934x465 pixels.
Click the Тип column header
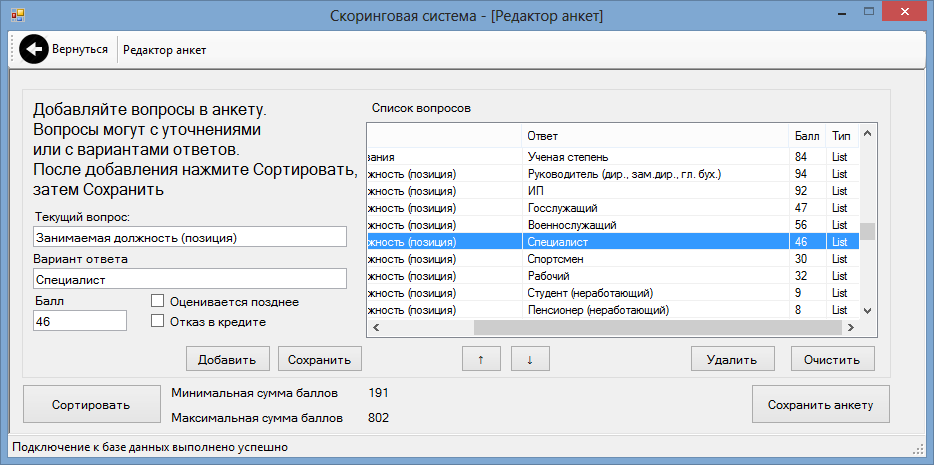click(x=842, y=136)
